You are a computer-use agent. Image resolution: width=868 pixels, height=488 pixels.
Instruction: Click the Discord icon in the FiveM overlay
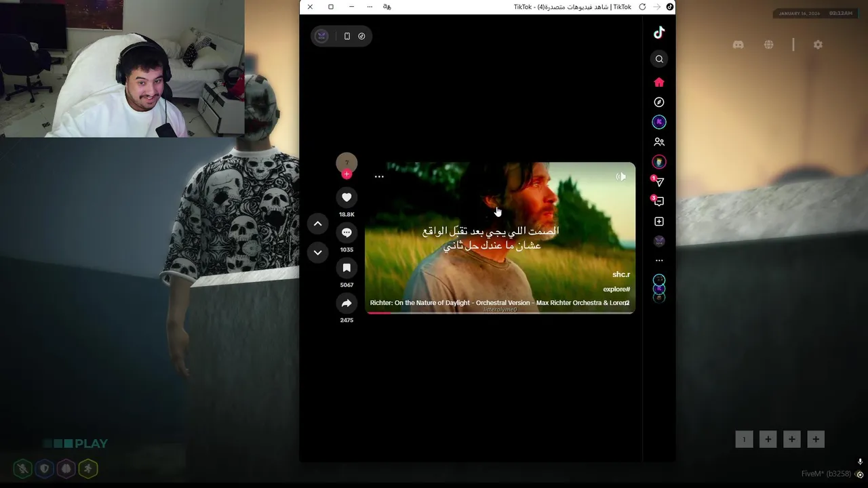[738, 45]
